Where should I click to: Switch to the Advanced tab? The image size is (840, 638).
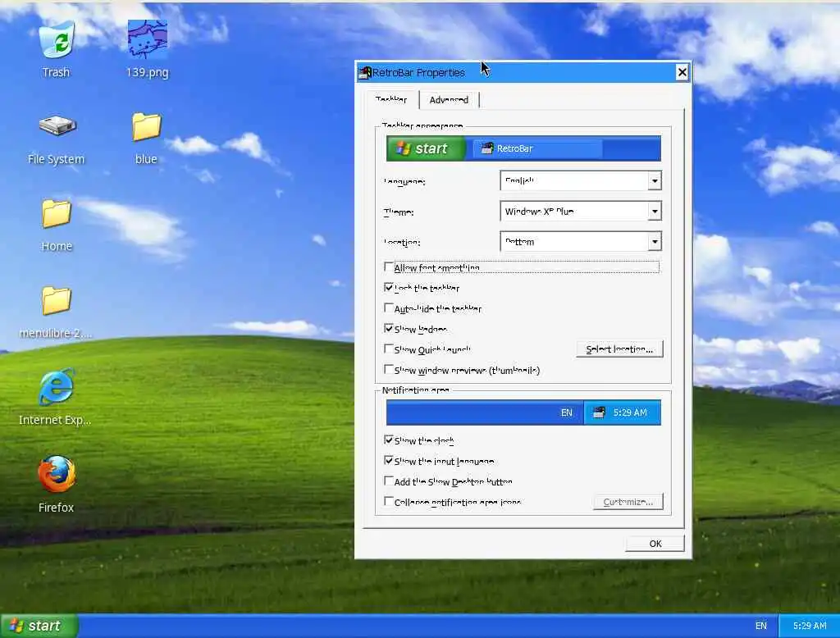click(x=449, y=100)
